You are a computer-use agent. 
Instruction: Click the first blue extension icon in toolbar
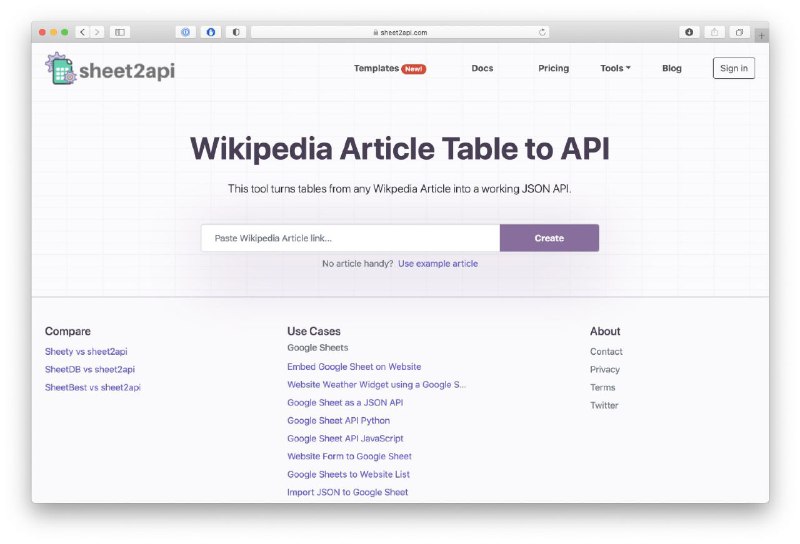coord(186,32)
